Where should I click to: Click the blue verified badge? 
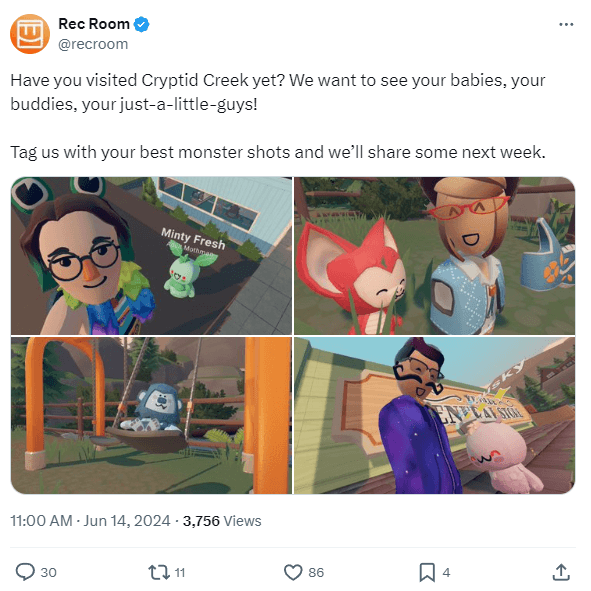point(142,24)
